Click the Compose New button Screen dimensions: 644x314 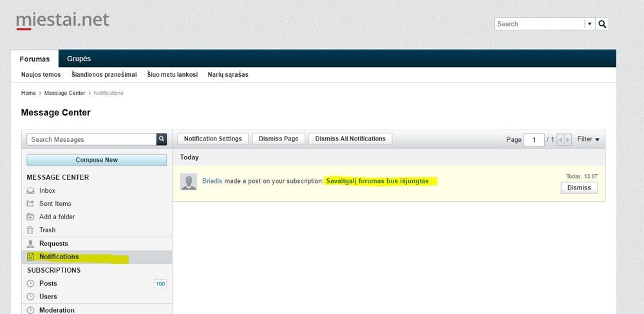tap(97, 160)
